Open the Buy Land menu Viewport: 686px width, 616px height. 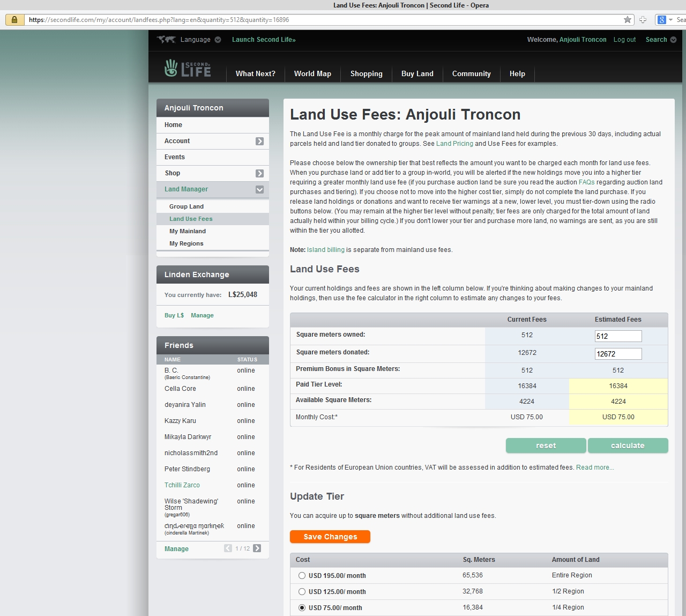pyautogui.click(x=417, y=74)
